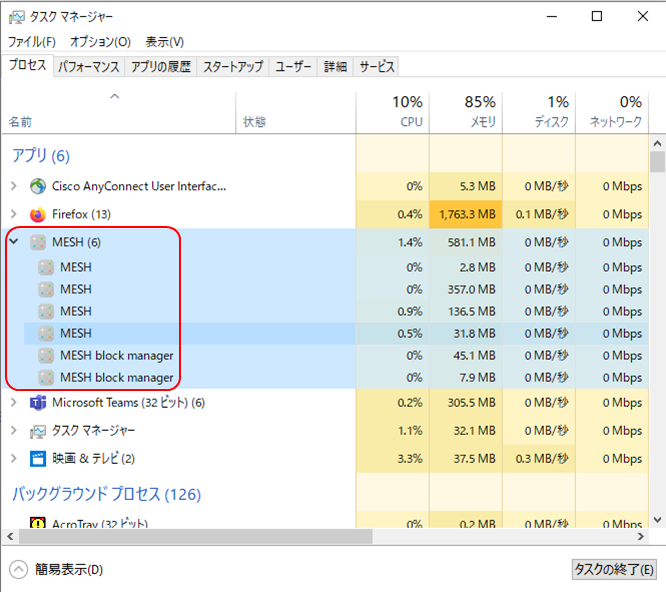Sort by the 名前 column header
This screenshot has width=666, height=592.
pyautogui.click(x=119, y=112)
